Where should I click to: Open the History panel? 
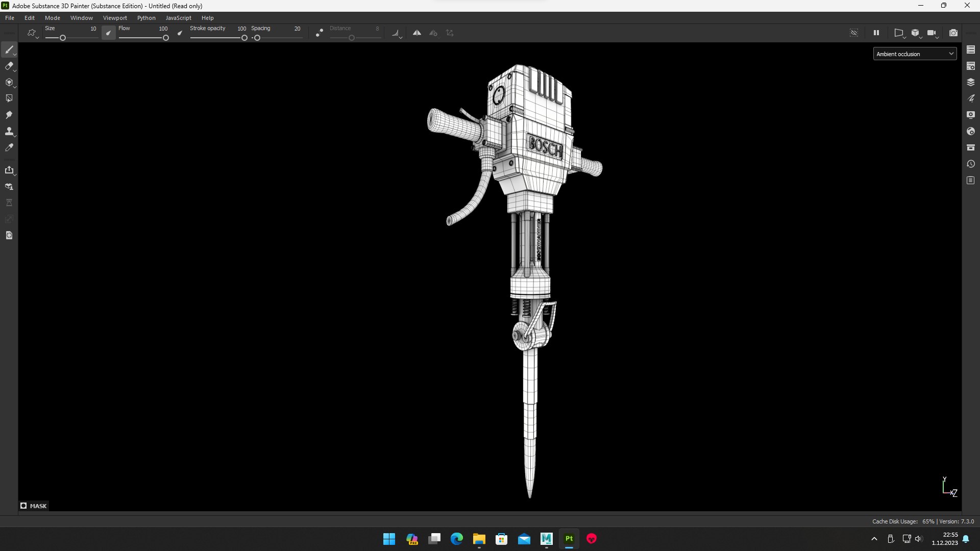pos(971,164)
